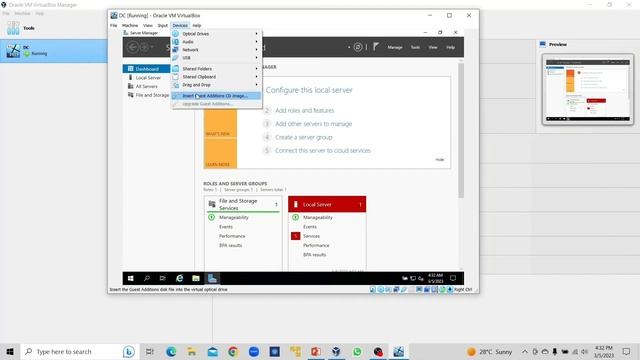Expand the USB submenu in Devices
Image resolution: width=640 pixels, height=360 pixels.
[x=216, y=58]
